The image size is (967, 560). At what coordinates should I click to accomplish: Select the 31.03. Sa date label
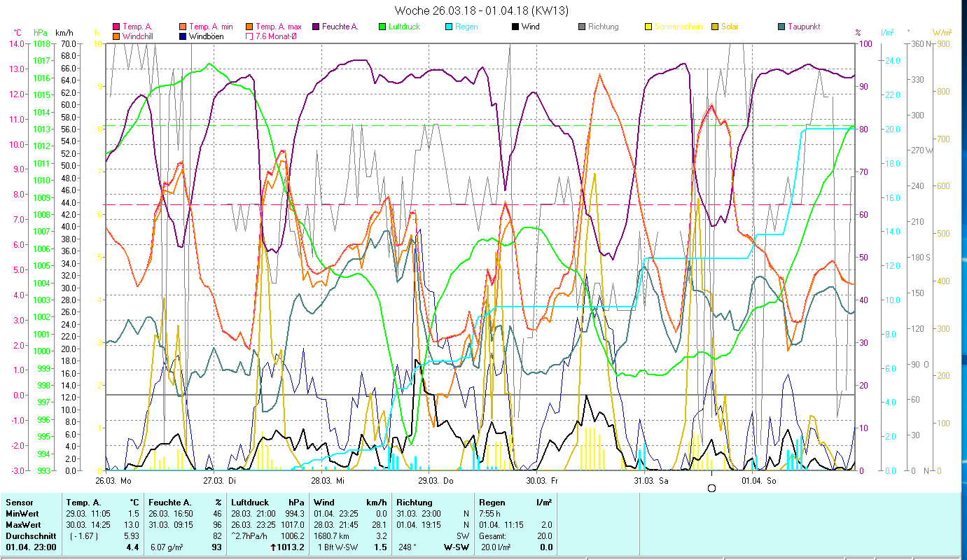(651, 481)
